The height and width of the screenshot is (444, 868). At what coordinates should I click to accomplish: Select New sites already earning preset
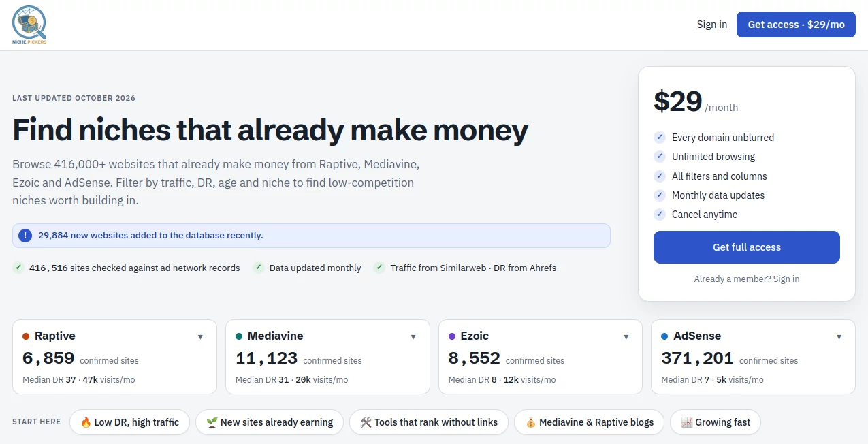coord(270,422)
